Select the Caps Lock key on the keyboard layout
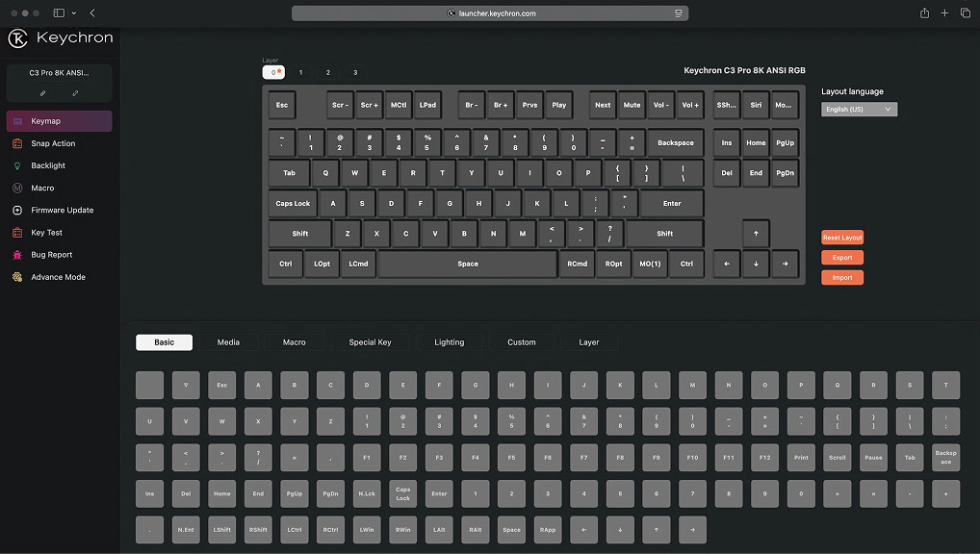 coord(293,204)
